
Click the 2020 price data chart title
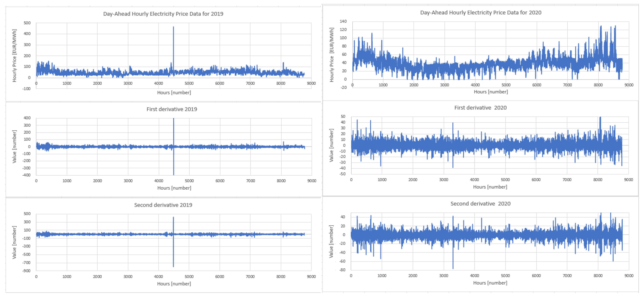[x=481, y=13]
